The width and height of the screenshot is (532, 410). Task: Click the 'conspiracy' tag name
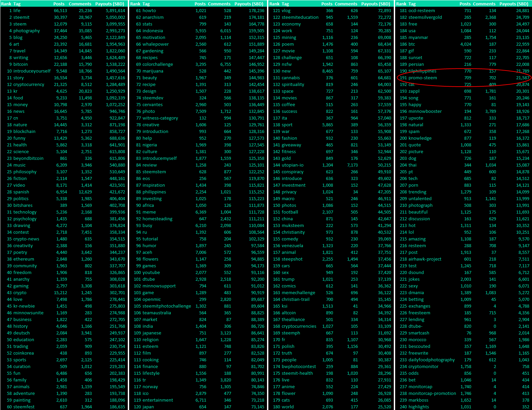[x=292, y=172]
